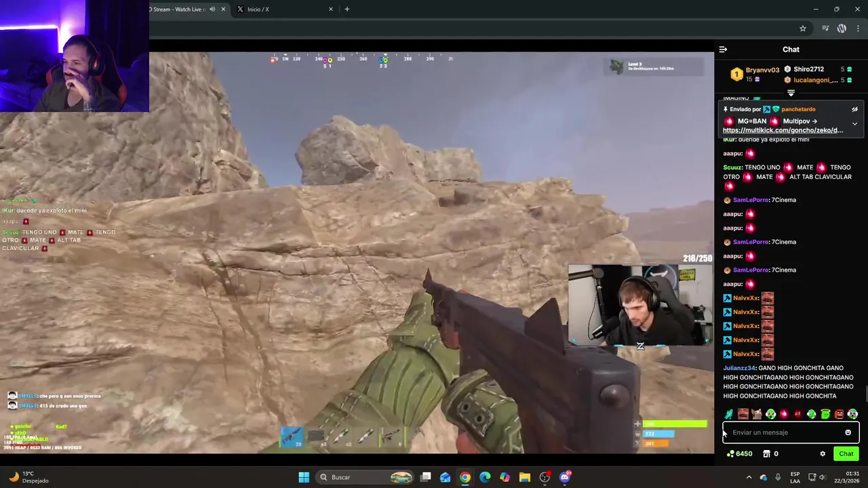Open Shiro2712 leaderboard profile
868x488 pixels.
point(808,69)
